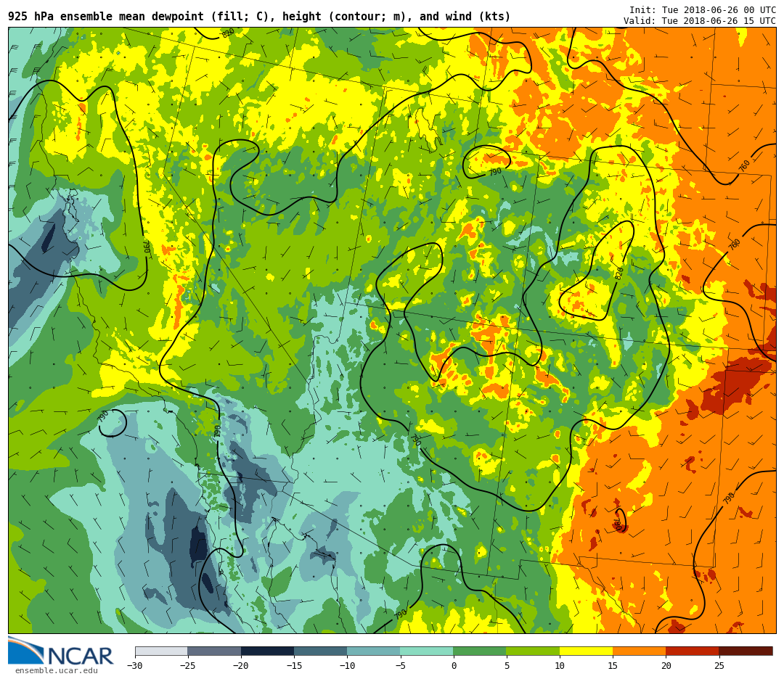Pick the light mint -5 to 0 swatch
784x679 pixels.
click(427, 651)
